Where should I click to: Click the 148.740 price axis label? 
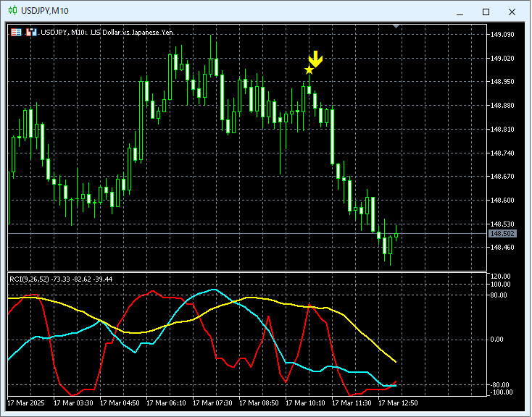click(x=502, y=153)
